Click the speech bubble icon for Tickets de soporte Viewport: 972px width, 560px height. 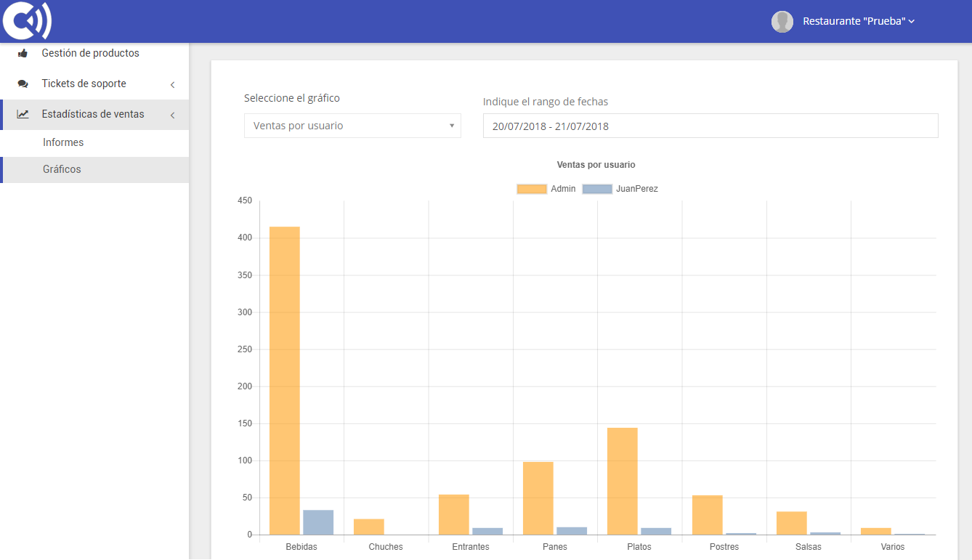tap(21, 83)
